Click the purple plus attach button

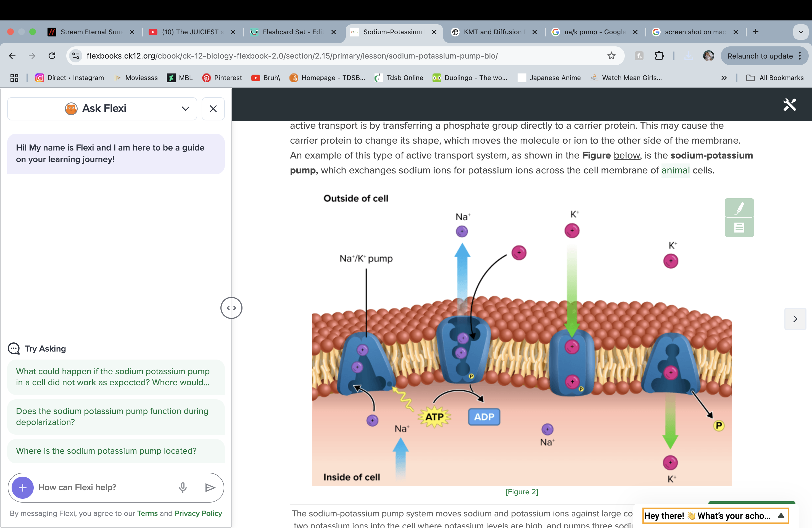click(23, 487)
